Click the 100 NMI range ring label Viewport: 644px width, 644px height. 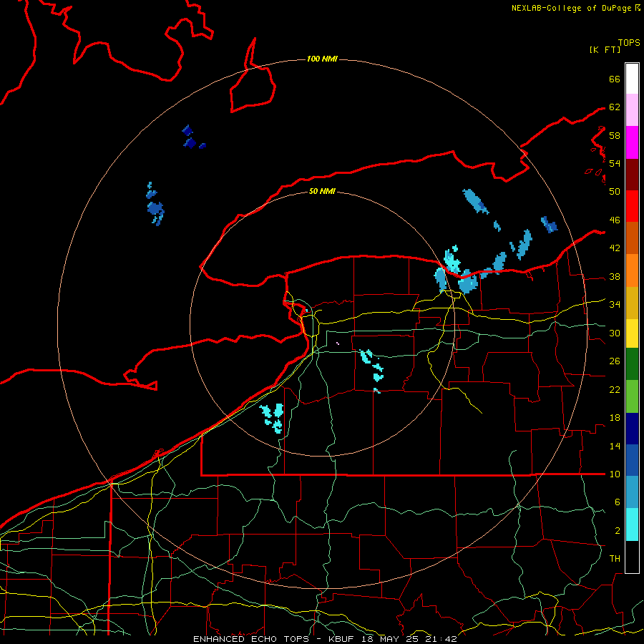(x=322, y=59)
